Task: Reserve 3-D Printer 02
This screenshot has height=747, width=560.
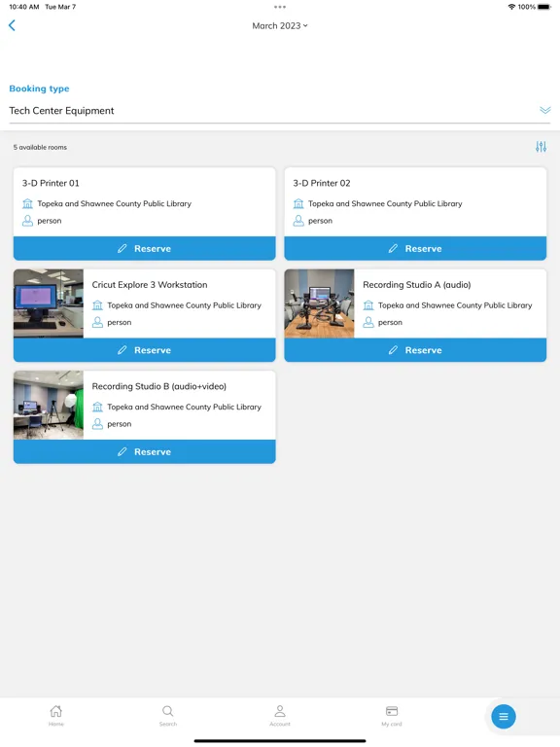Action: 415,249
